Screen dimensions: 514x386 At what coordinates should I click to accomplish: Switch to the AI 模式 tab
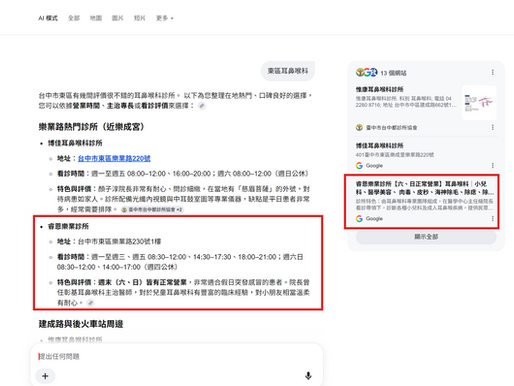[48, 18]
